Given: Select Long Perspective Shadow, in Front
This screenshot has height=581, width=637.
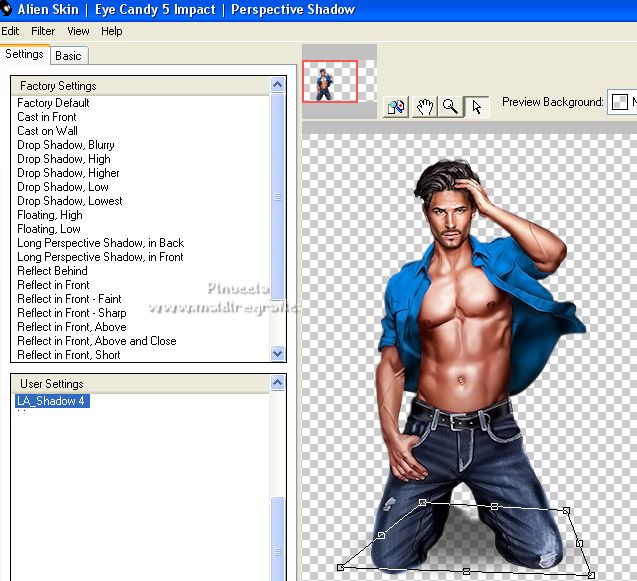Looking at the screenshot, I should [100, 257].
